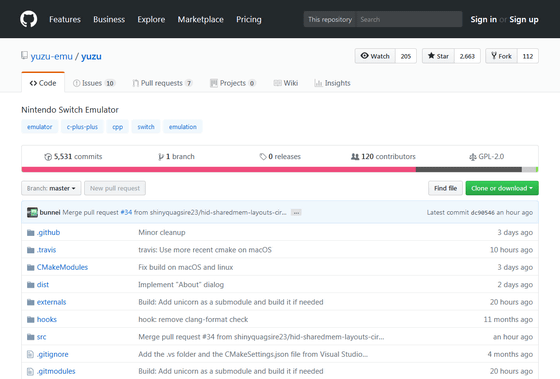Switch to the Code tab

click(43, 83)
